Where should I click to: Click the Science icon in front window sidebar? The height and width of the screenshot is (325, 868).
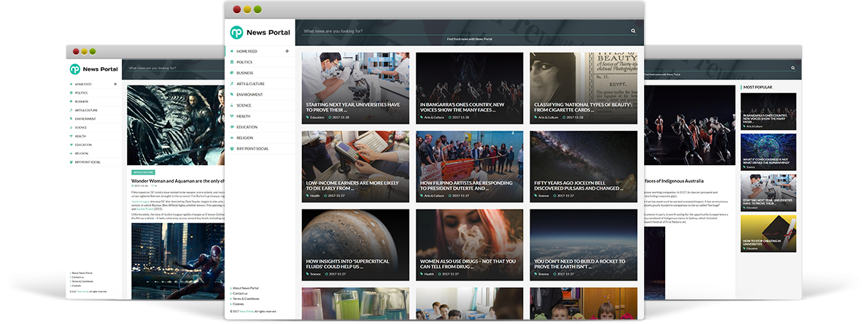pyautogui.click(x=232, y=105)
